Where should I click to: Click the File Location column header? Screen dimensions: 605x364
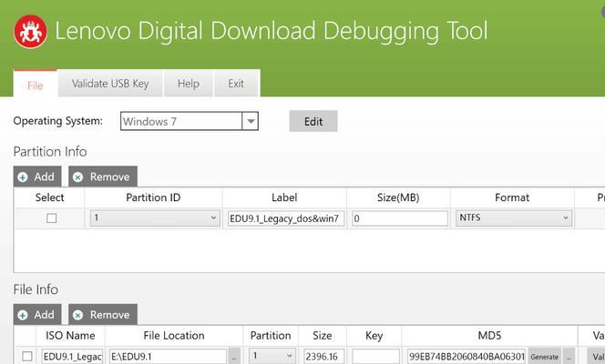point(174,336)
